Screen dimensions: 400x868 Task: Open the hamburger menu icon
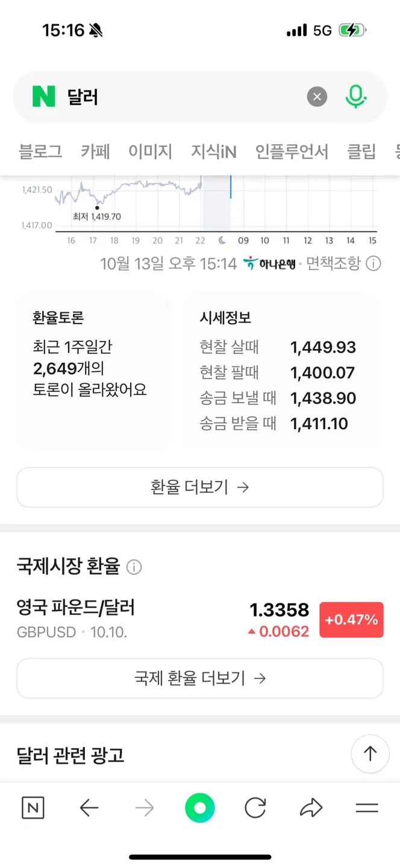pos(366,808)
